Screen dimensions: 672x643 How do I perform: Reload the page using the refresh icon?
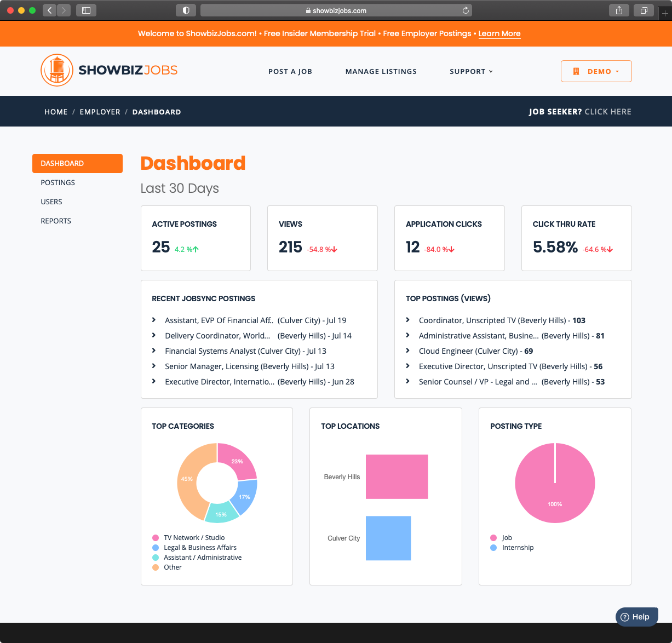(x=466, y=10)
